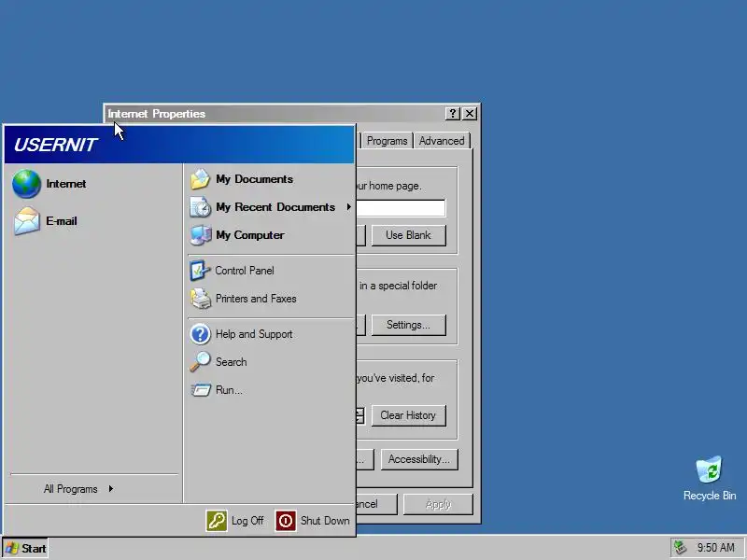
Task: Click the Accessibility... button
Action: click(419, 459)
